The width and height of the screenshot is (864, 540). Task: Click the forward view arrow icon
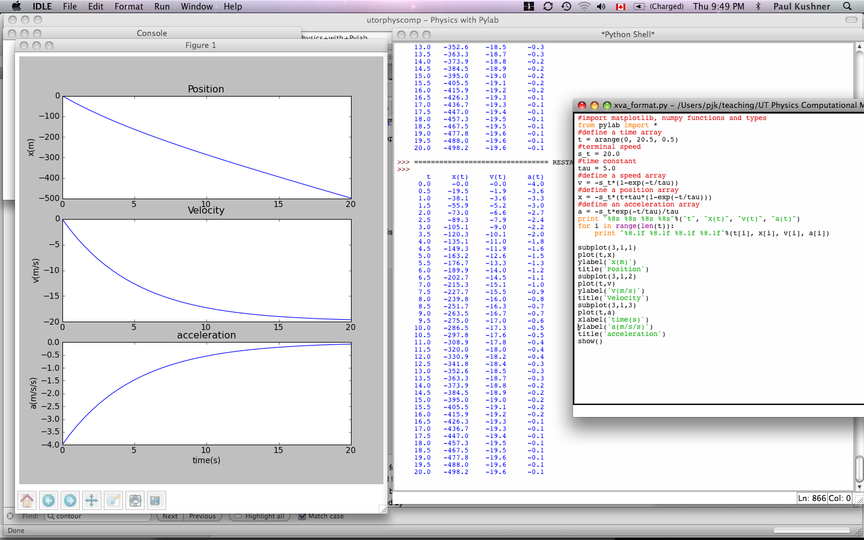coord(69,500)
